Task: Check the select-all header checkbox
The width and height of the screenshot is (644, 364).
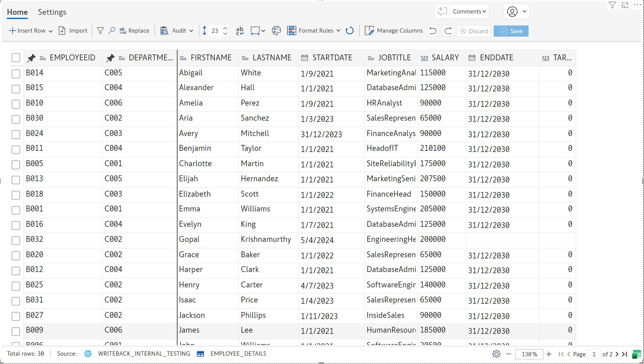Action: [16, 58]
